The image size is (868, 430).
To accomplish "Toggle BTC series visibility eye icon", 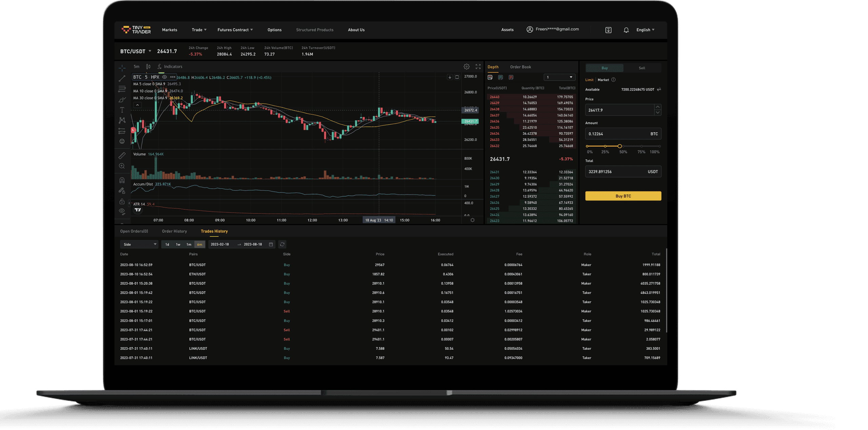I will click(x=164, y=77).
